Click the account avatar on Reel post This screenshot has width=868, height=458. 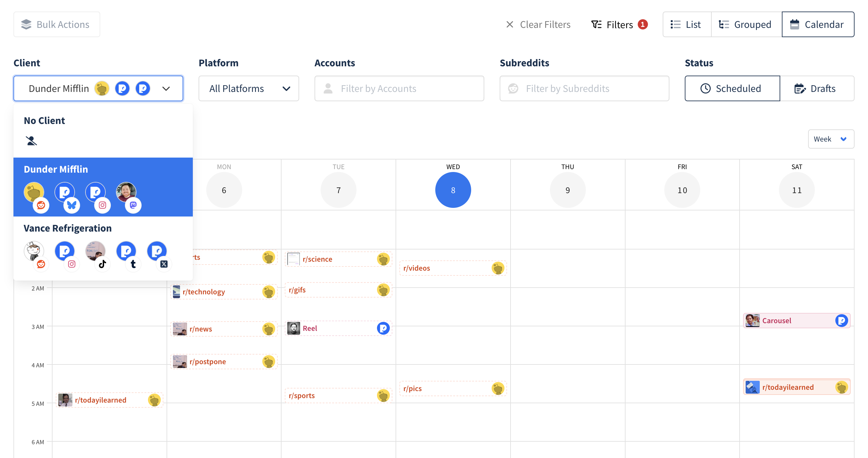tap(383, 328)
